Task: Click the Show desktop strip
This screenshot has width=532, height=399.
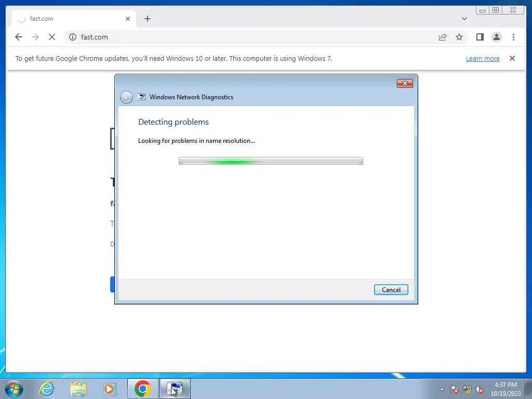Action: pyautogui.click(x=528, y=389)
